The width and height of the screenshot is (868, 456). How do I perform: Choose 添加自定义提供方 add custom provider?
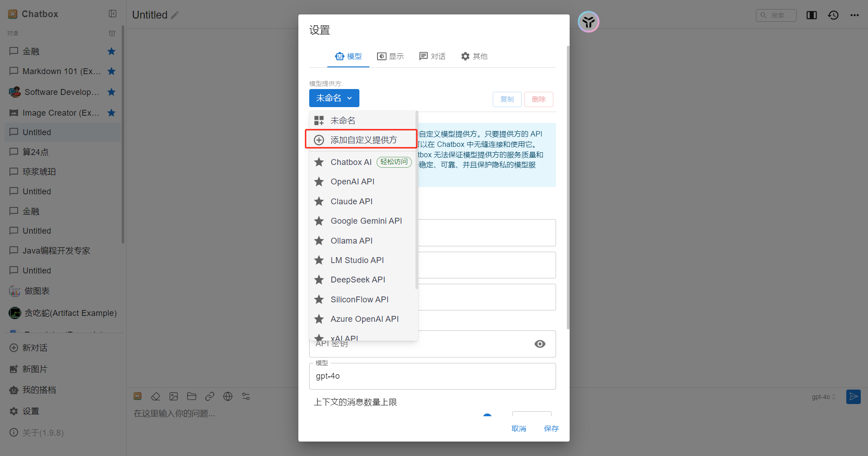click(x=361, y=140)
